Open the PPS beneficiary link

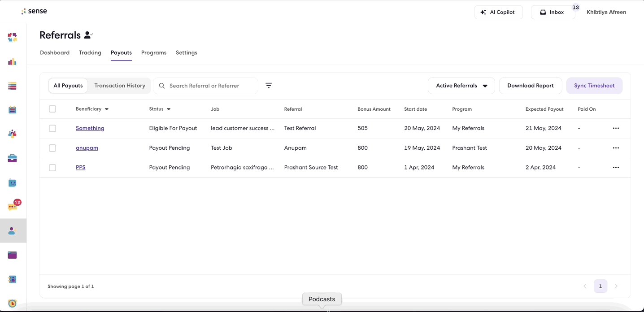pos(81,168)
